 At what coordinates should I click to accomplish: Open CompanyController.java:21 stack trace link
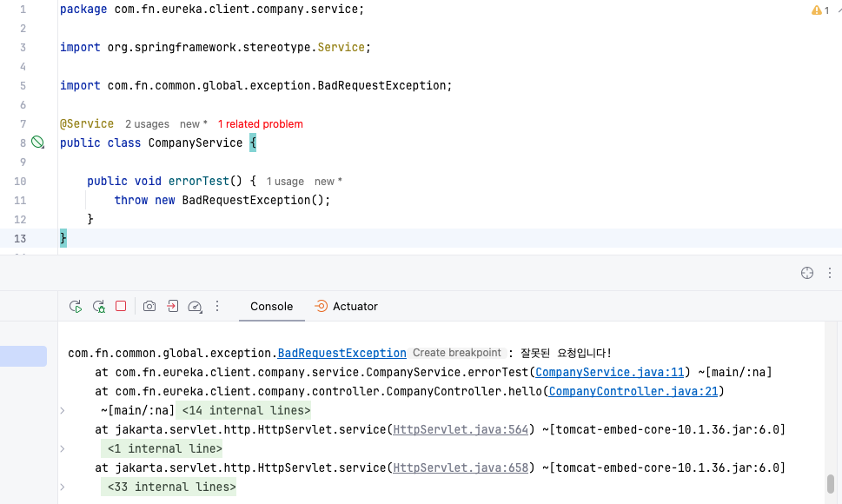[x=633, y=391]
